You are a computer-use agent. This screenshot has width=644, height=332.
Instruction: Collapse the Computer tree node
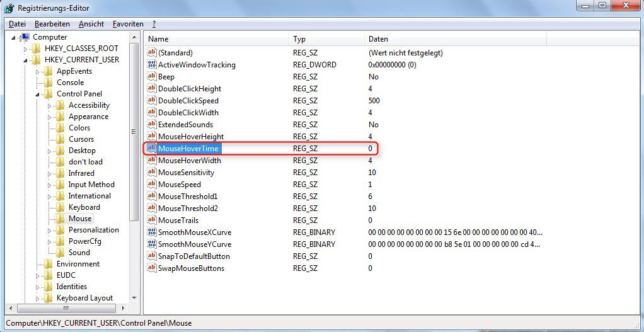pos(14,37)
